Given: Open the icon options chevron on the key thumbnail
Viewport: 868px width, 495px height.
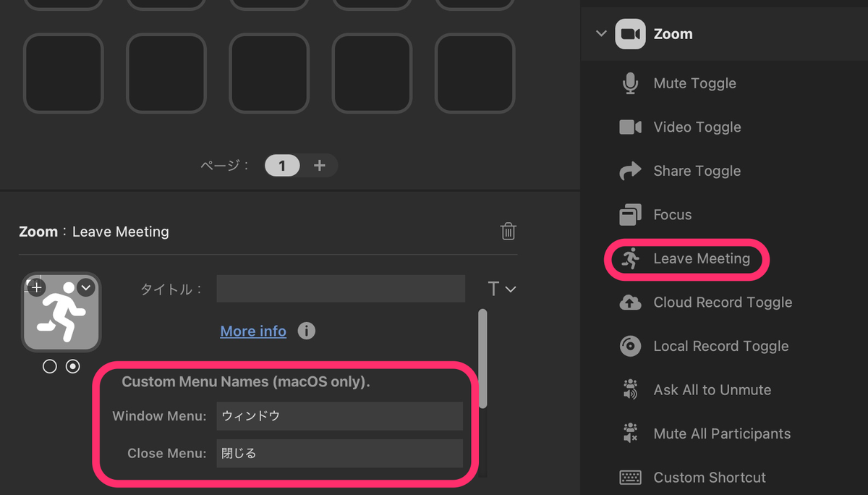Looking at the screenshot, I should (x=85, y=287).
